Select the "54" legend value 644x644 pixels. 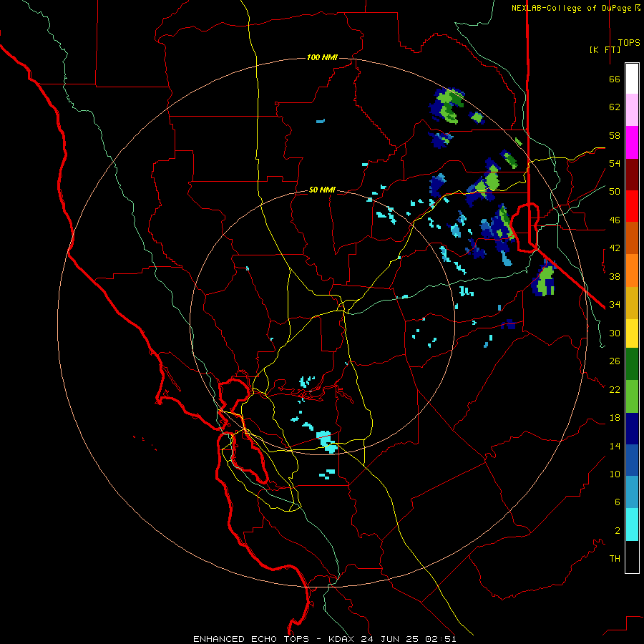[x=615, y=163]
